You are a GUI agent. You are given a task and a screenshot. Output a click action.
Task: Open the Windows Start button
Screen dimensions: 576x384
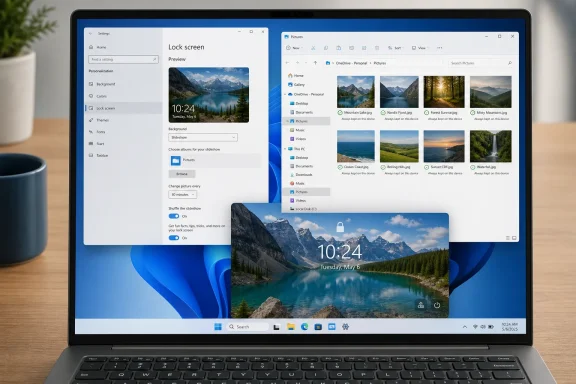(x=218, y=327)
